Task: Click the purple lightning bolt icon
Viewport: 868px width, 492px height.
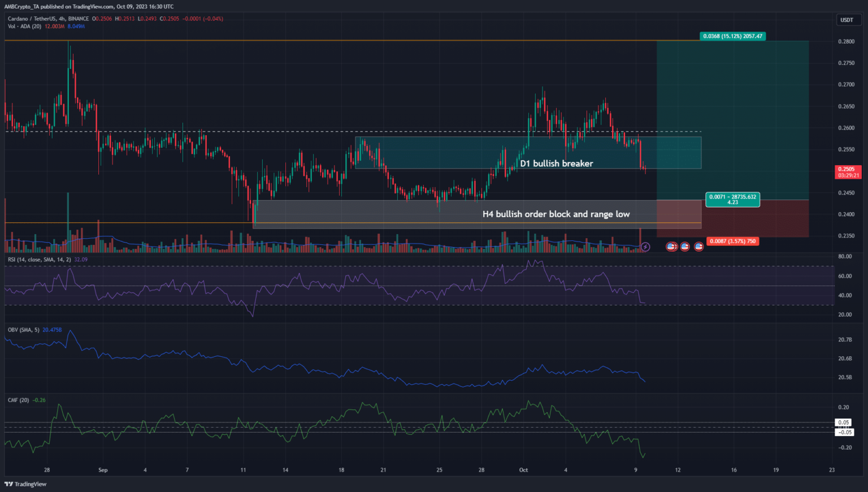Action: pyautogui.click(x=645, y=247)
